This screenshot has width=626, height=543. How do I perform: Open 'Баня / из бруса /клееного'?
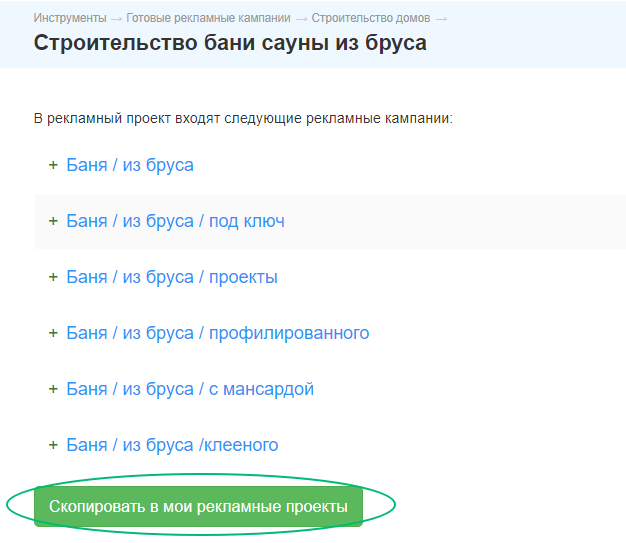(172, 445)
